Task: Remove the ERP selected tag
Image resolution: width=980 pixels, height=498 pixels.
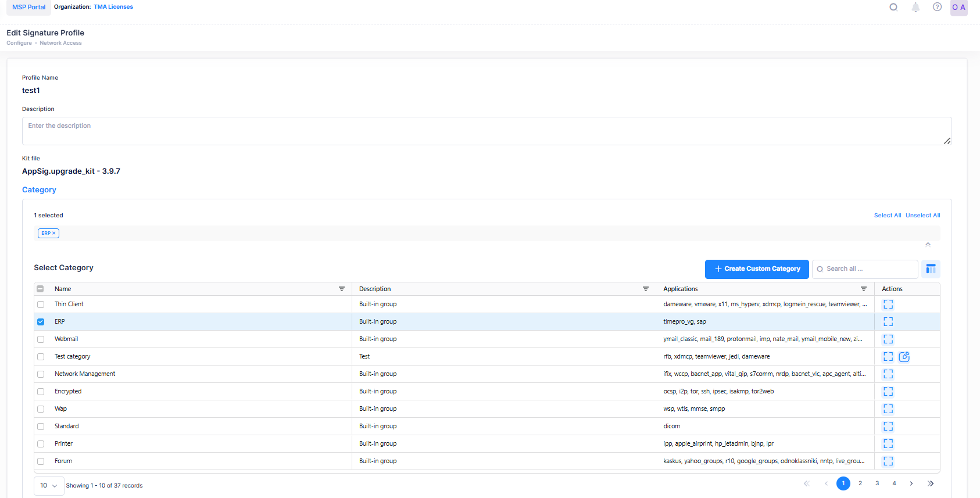Action: tap(54, 233)
